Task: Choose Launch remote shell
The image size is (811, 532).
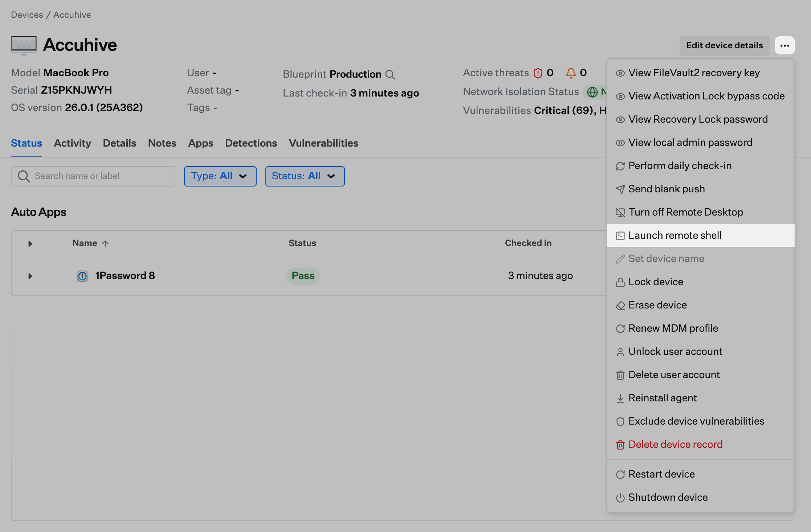Action: point(700,236)
